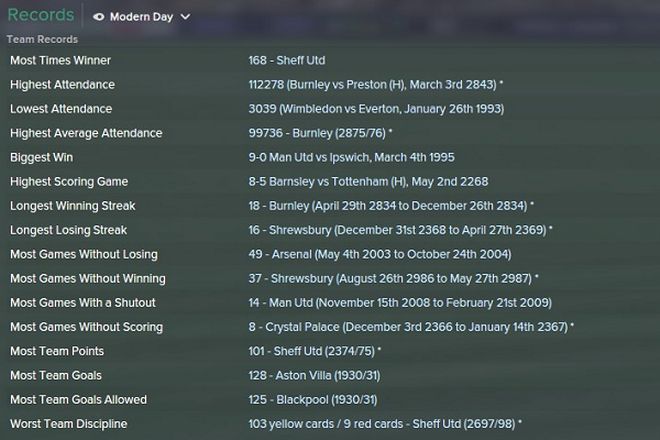Screen dimensions: 660x440
Task: Click Shrewsbury 37 games without winning
Action: pyautogui.click(x=393, y=278)
